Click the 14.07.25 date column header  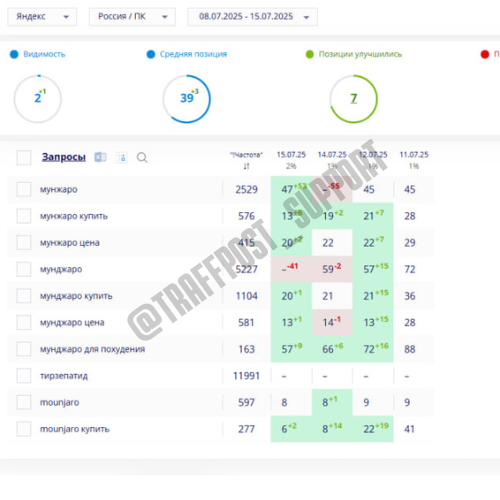tap(332, 155)
